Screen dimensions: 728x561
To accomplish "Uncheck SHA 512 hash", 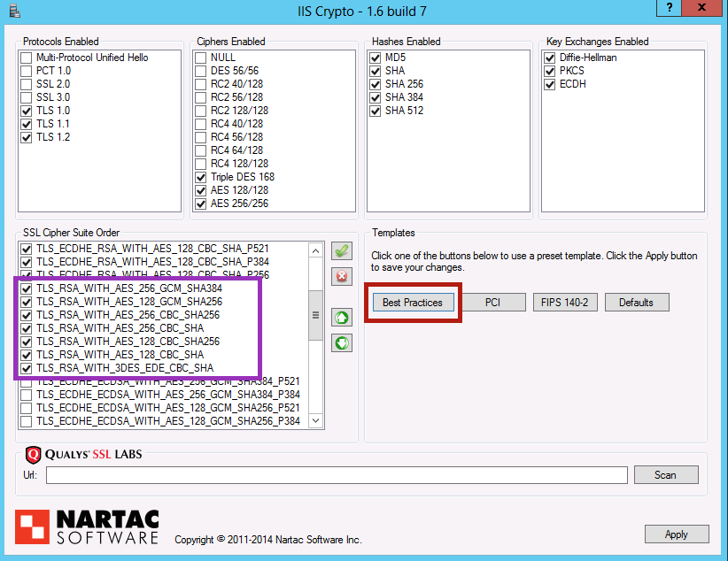I will click(376, 111).
